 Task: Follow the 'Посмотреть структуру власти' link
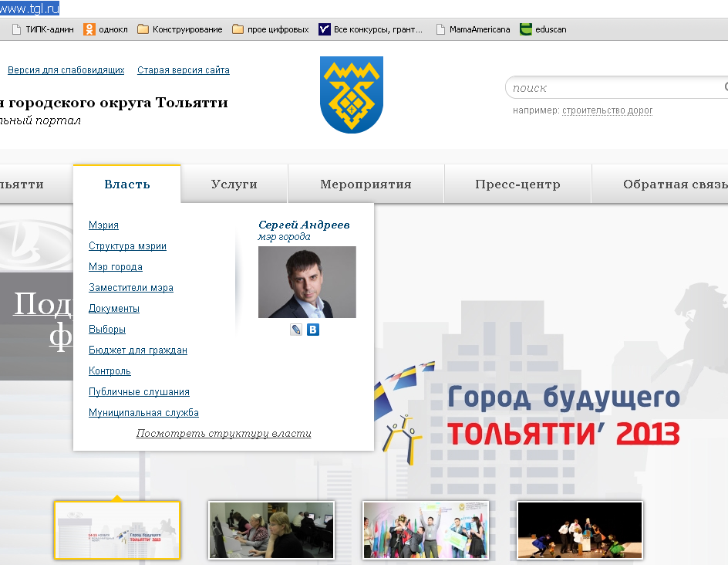[224, 434]
